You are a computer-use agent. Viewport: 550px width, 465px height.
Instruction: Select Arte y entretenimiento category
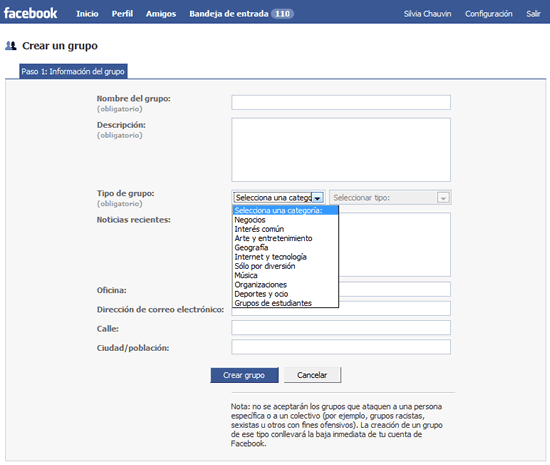point(285,238)
